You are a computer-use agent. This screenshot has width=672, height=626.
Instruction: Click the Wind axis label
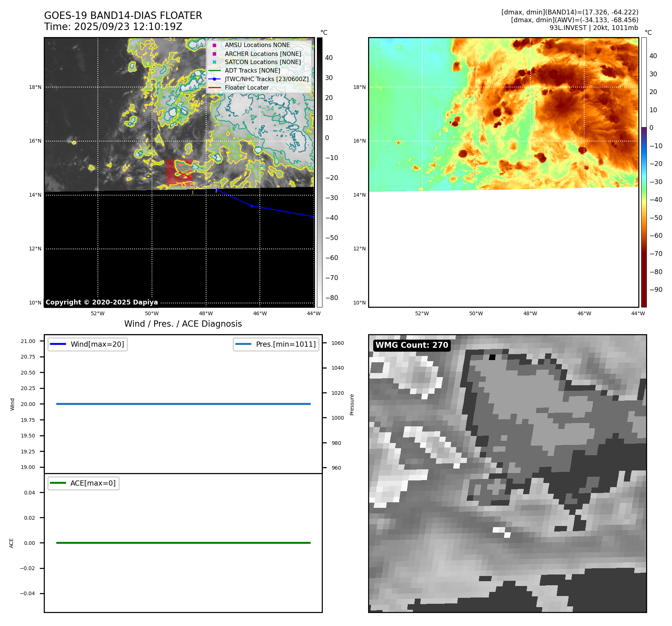click(12, 404)
